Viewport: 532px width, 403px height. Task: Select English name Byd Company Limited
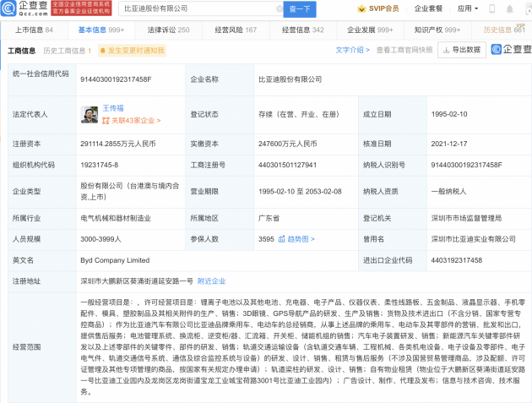[115, 260]
